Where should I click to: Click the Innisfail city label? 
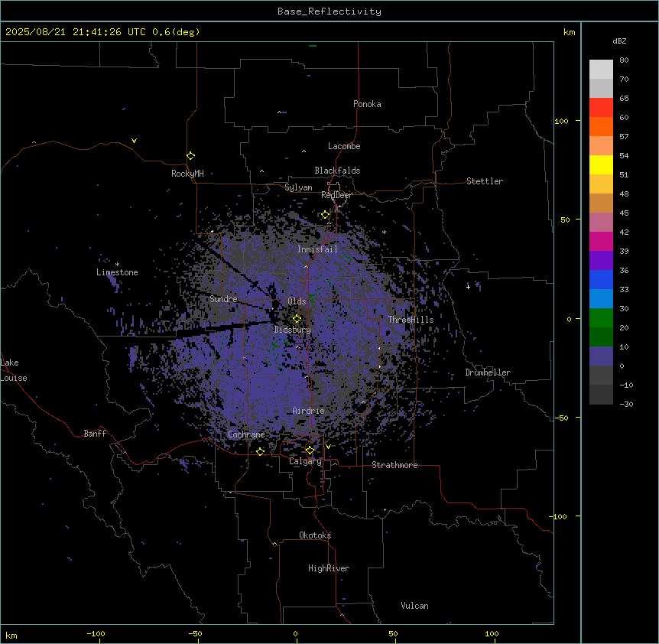[x=317, y=249]
